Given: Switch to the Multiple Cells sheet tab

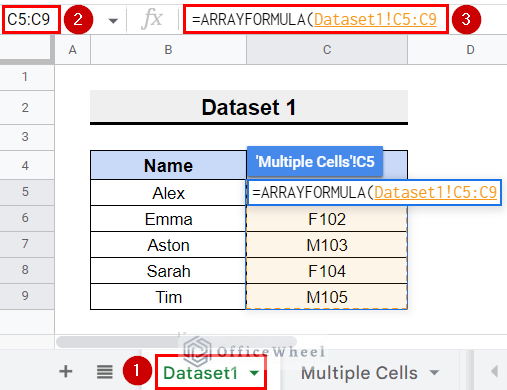Looking at the screenshot, I should pyautogui.click(x=359, y=373).
